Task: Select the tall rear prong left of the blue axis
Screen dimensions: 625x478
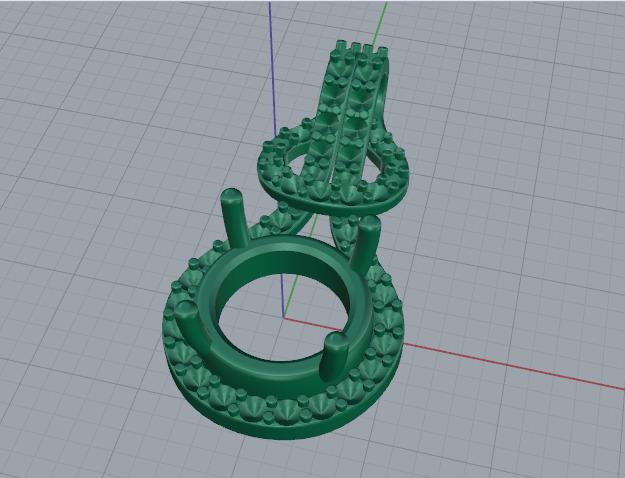Action: click(x=235, y=216)
